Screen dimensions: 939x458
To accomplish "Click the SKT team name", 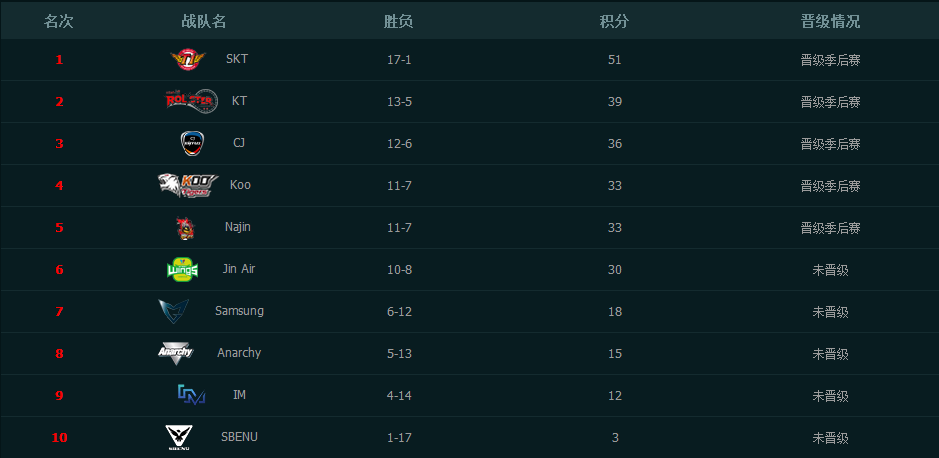I will coord(237,59).
